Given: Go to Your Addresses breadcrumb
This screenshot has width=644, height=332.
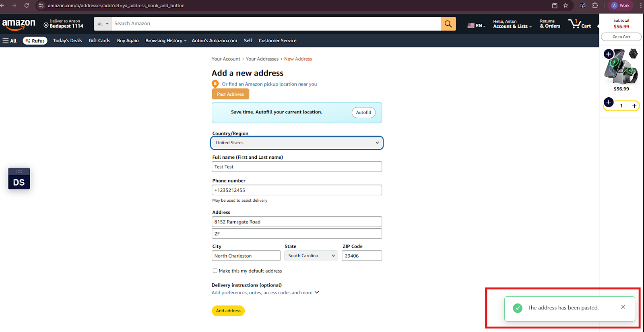Looking at the screenshot, I should (262, 59).
